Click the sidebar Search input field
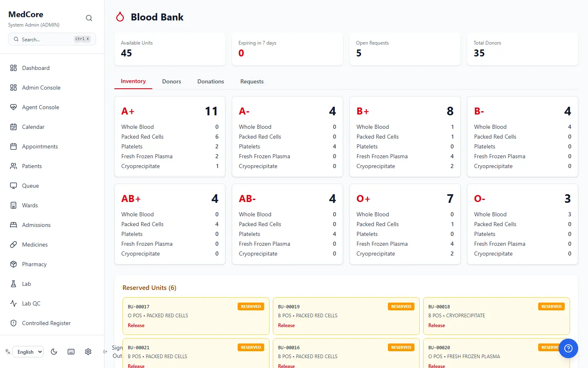The image size is (588, 368). (52, 39)
